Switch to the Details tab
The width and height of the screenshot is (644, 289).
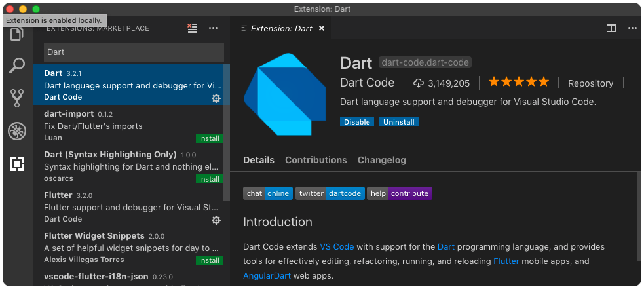pos(259,160)
